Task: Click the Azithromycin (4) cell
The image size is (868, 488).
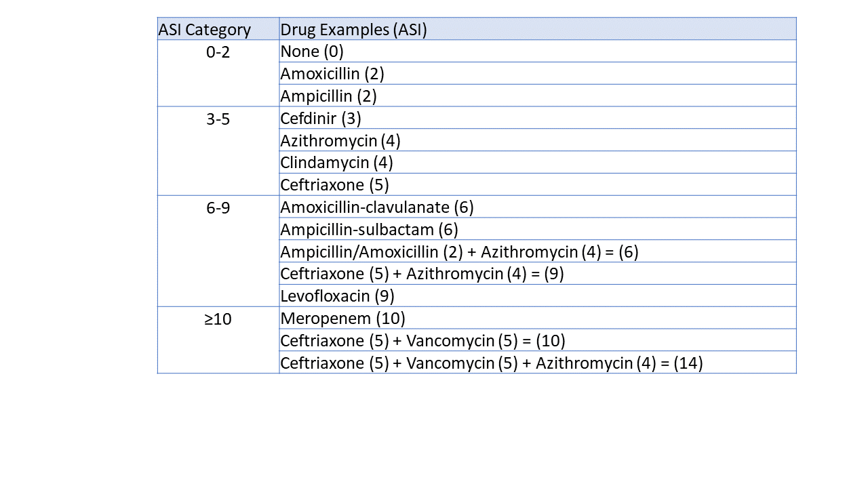Action: pos(538,140)
